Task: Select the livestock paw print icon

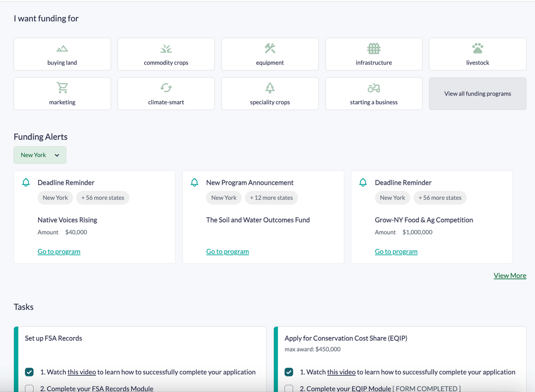Action: pos(477,48)
